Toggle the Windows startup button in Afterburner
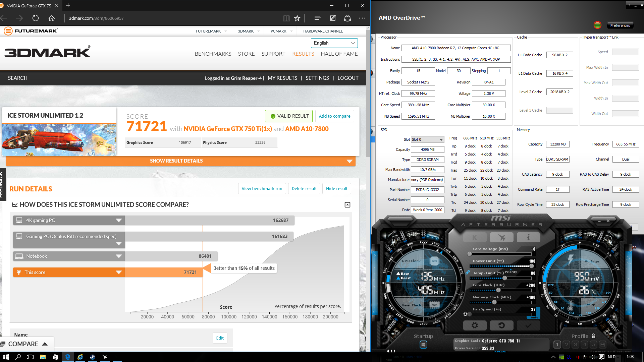Viewport: 644px width, 362px height. click(423, 345)
